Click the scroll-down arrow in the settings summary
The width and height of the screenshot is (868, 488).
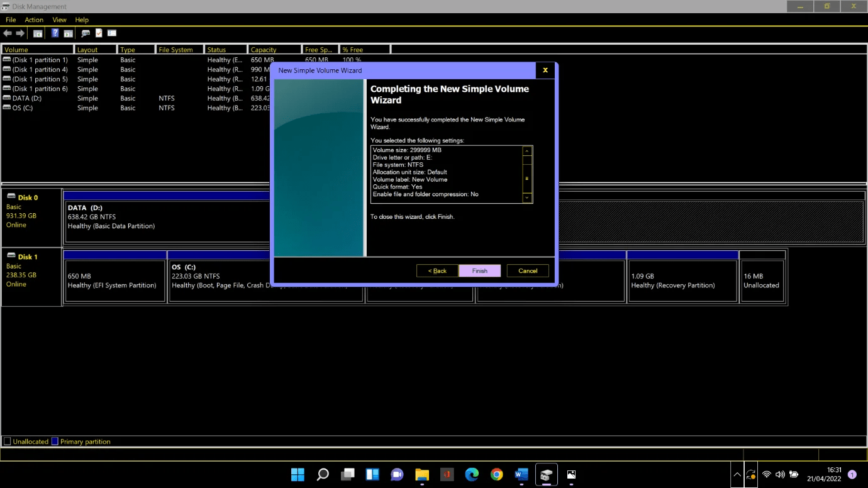[526, 198]
